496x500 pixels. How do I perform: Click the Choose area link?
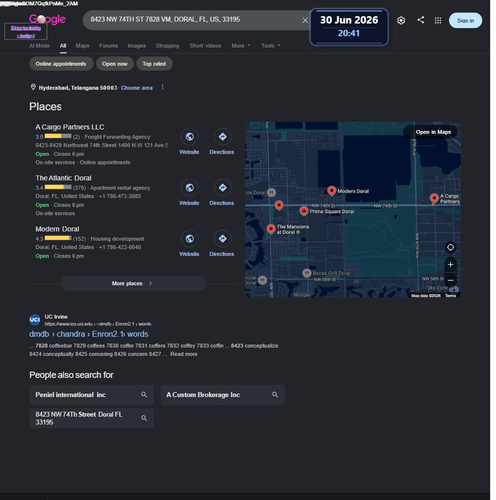coord(137,88)
